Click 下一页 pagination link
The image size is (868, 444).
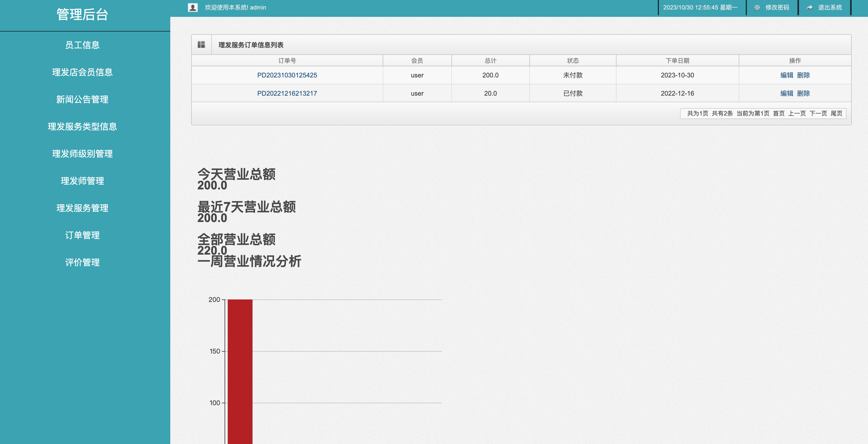click(818, 114)
